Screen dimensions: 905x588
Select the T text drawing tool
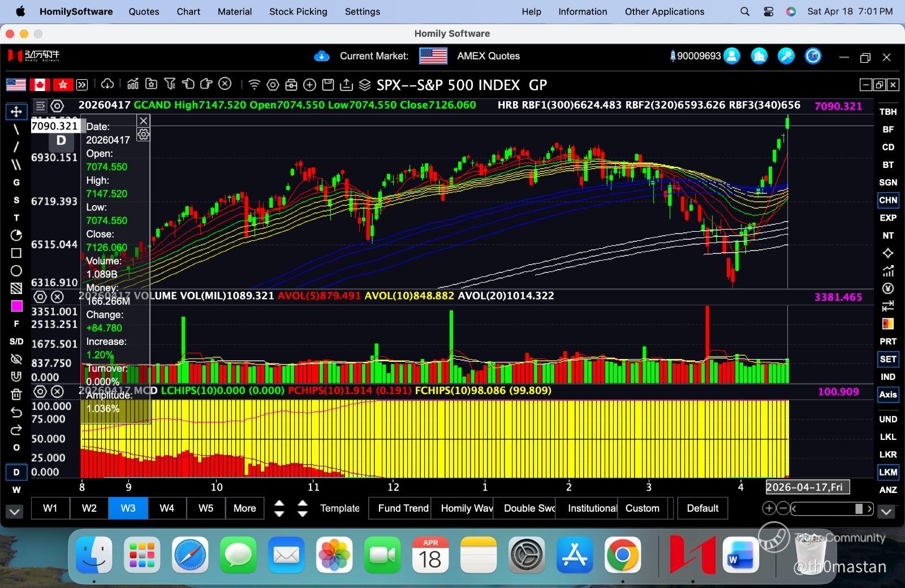click(x=16, y=218)
